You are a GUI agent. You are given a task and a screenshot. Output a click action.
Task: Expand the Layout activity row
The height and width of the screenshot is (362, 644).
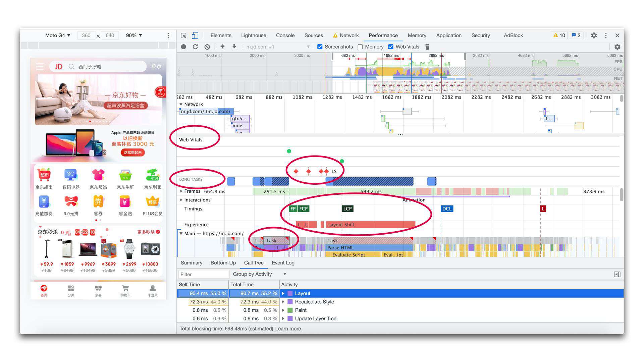[283, 293]
